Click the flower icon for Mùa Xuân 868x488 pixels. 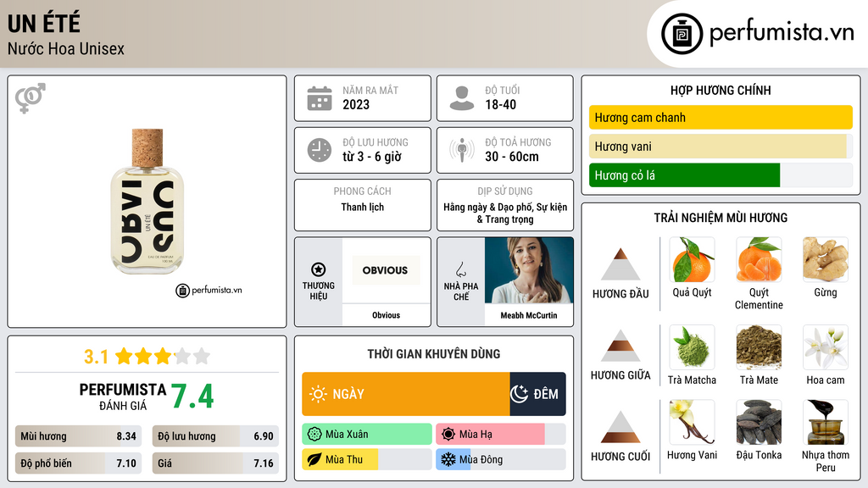[x=314, y=435]
